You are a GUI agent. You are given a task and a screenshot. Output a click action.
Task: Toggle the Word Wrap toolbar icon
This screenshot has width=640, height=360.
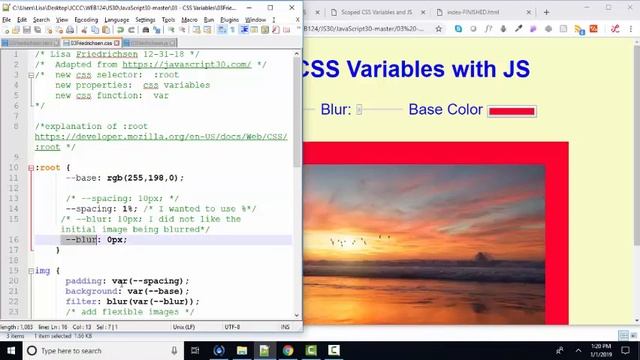click(x=222, y=30)
